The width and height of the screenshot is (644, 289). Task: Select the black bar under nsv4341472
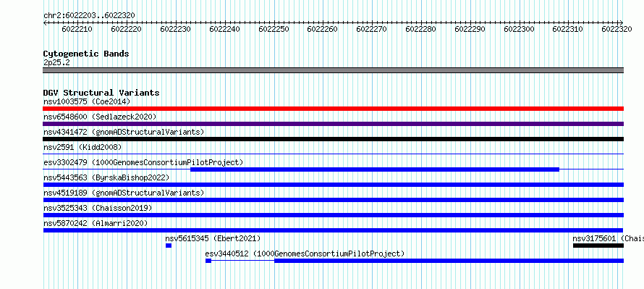333,139
